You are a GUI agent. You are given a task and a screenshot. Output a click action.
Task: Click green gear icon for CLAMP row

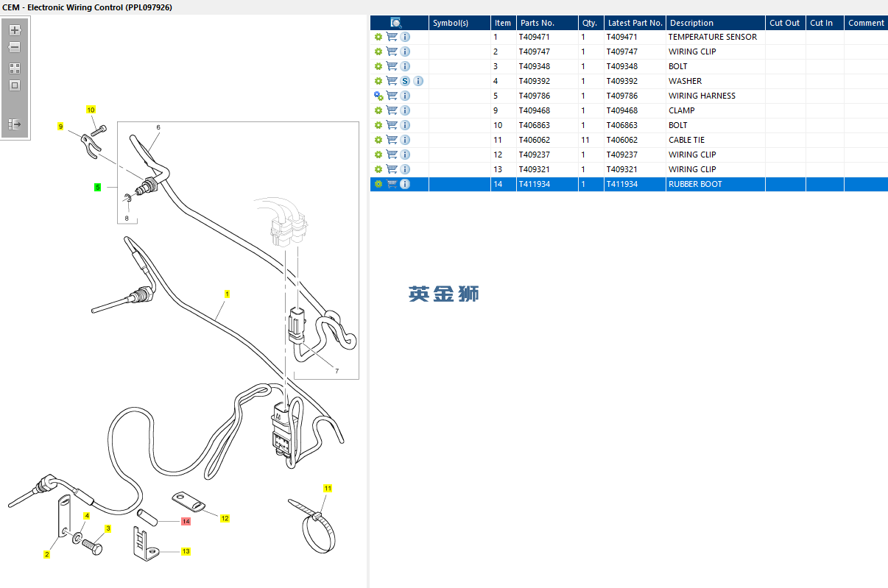click(378, 110)
